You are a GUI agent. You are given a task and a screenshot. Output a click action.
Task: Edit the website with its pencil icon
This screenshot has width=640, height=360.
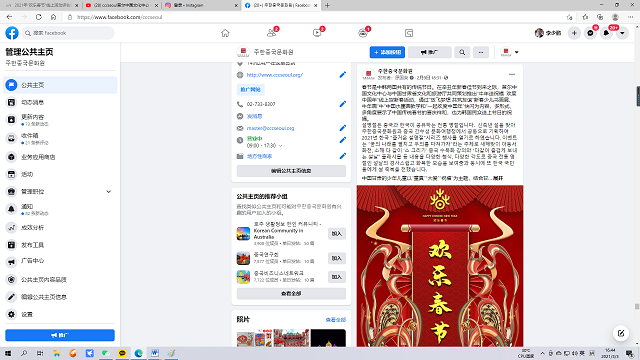click(342, 75)
